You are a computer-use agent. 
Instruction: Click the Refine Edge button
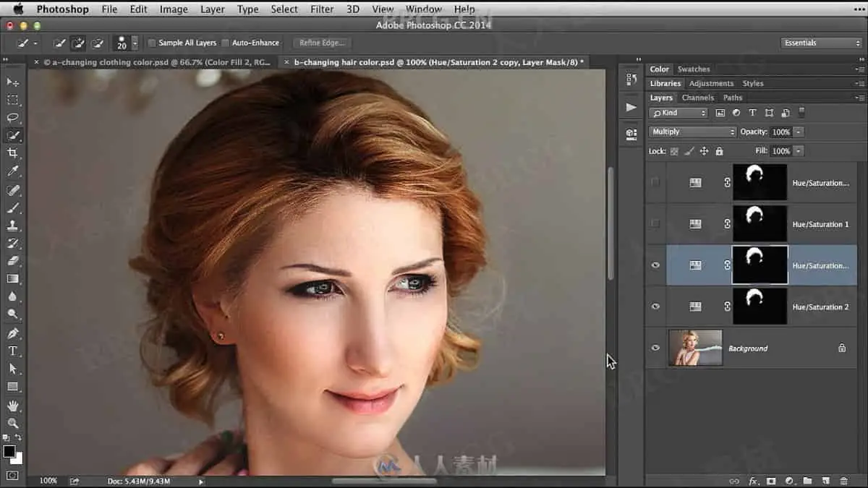[321, 43]
